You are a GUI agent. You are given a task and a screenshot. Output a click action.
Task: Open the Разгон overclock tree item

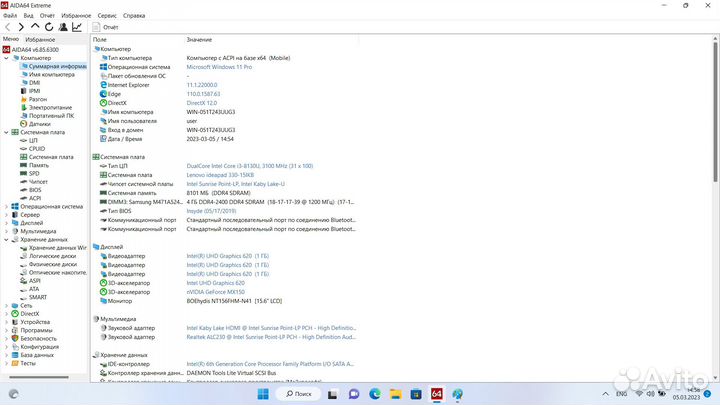[x=40, y=99]
